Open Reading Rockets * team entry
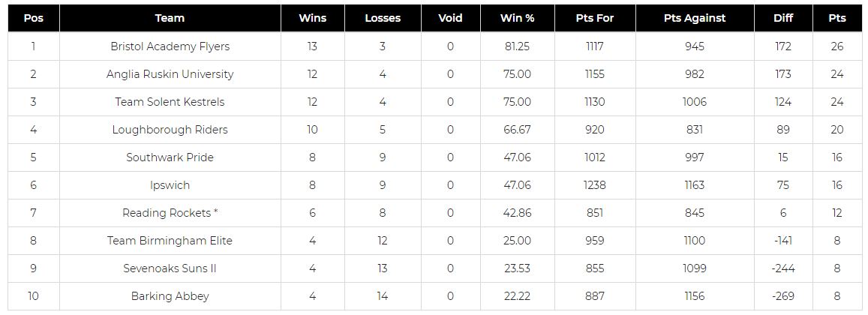The image size is (868, 315). click(170, 213)
